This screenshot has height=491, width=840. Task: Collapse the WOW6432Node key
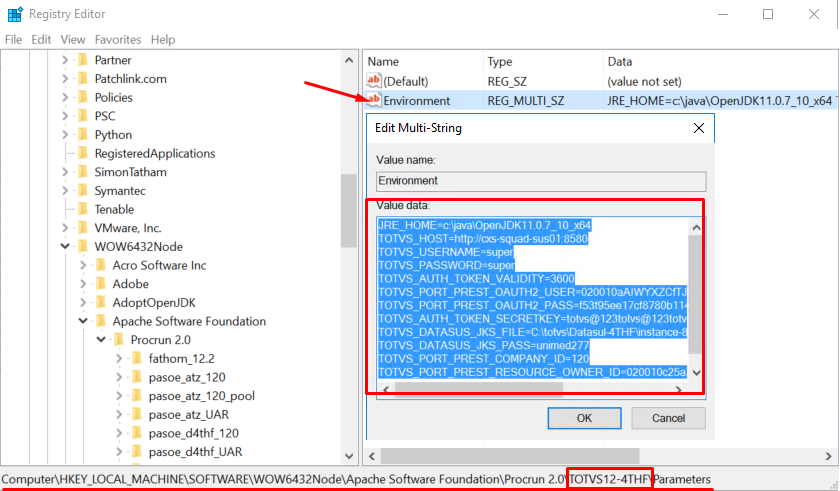point(65,246)
